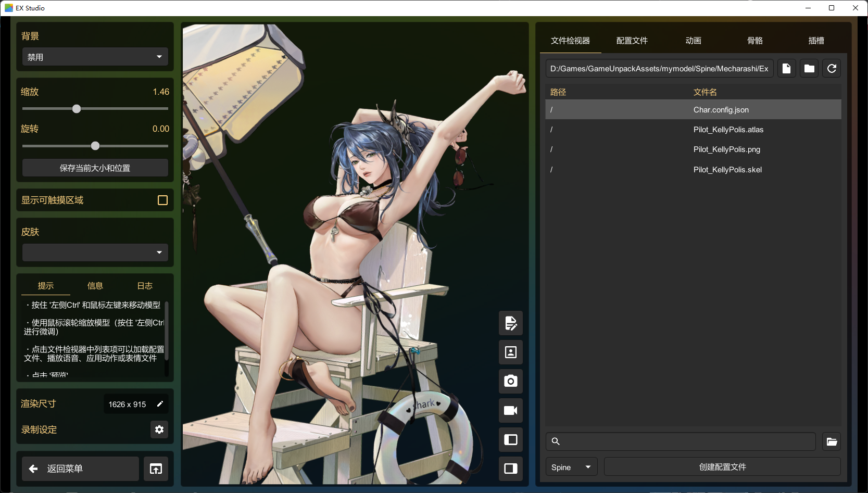Take a screenshot with the camera icon

click(x=511, y=381)
